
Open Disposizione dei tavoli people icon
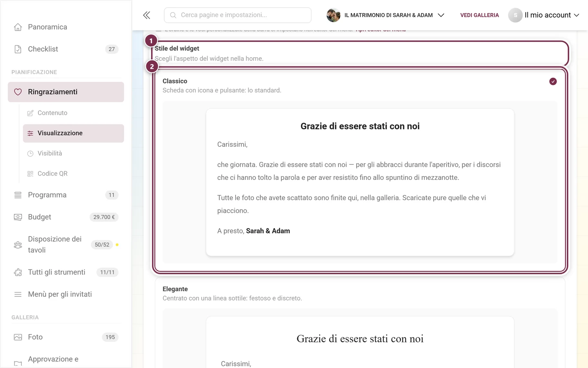point(18,245)
